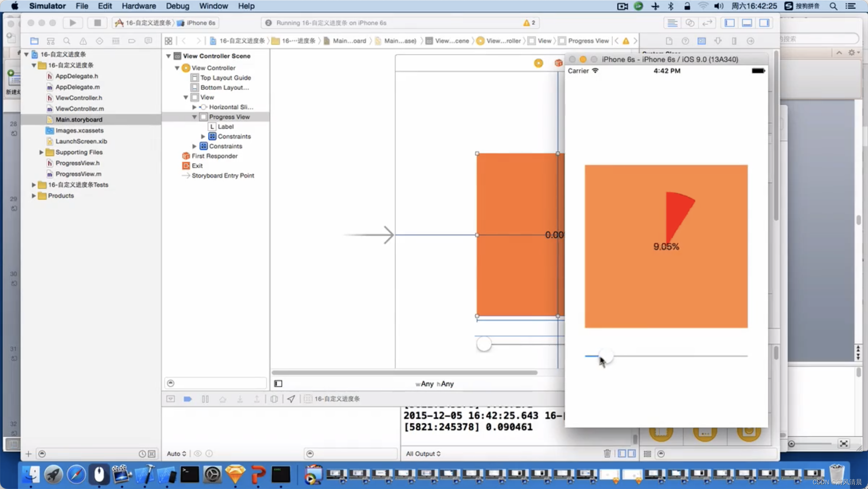The image size is (868, 489).
Task: Stop the running app in Xcode
Action: tap(97, 23)
